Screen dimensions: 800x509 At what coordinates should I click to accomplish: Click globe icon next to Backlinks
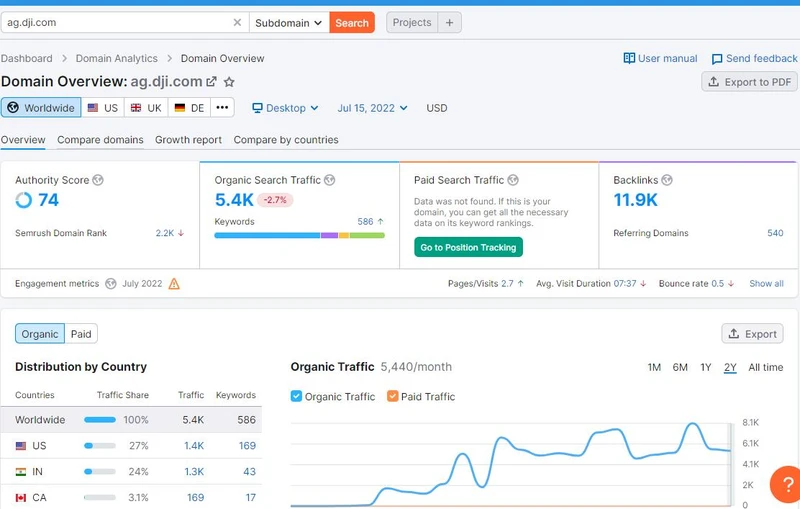point(667,180)
